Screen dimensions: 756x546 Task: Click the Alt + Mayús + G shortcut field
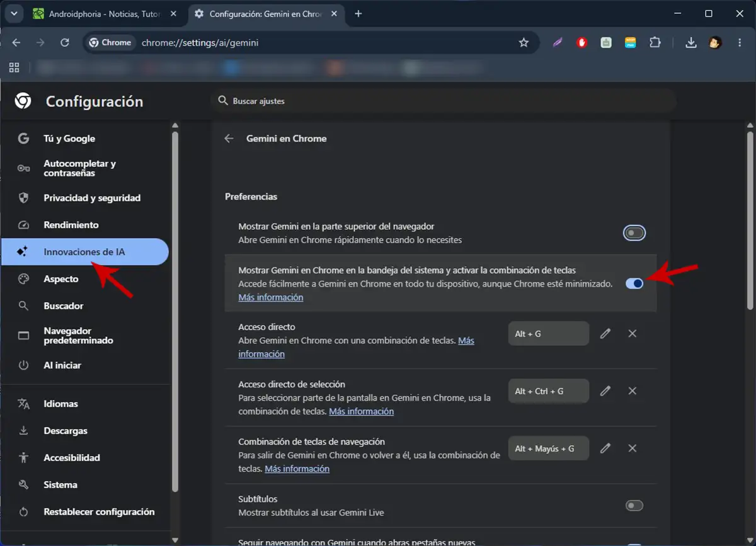549,448
